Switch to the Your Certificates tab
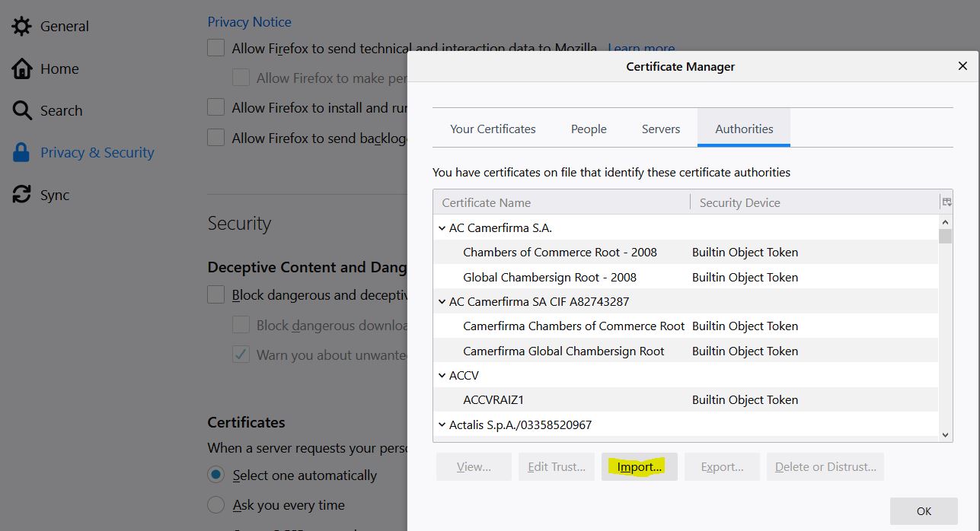 [493, 129]
